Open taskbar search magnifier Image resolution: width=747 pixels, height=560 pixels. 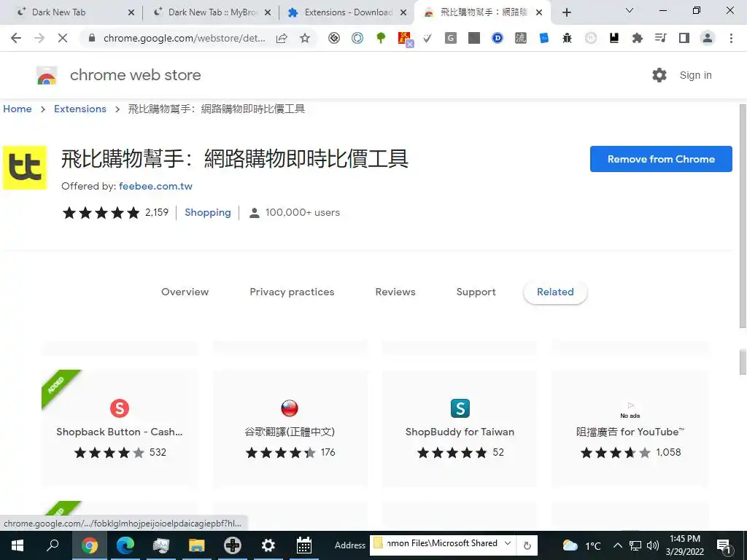(x=53, y=545)
